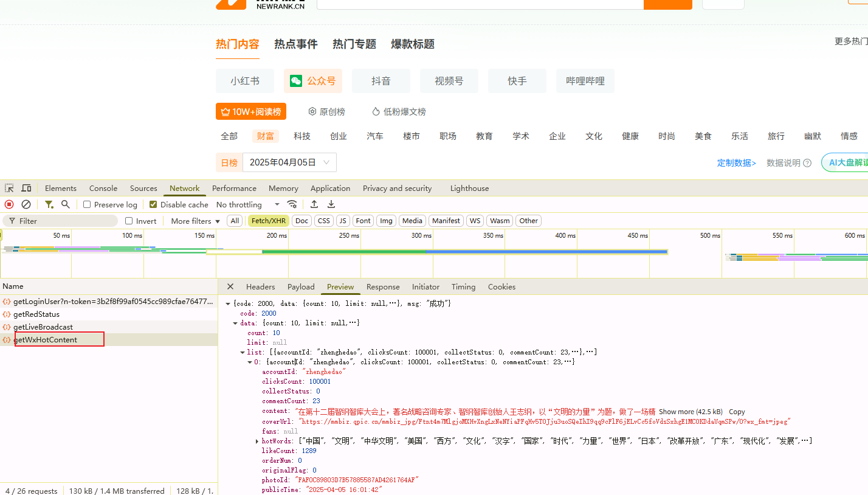
Task: Toggle Preserve log checkbox
Action: (x=87, y=205)
